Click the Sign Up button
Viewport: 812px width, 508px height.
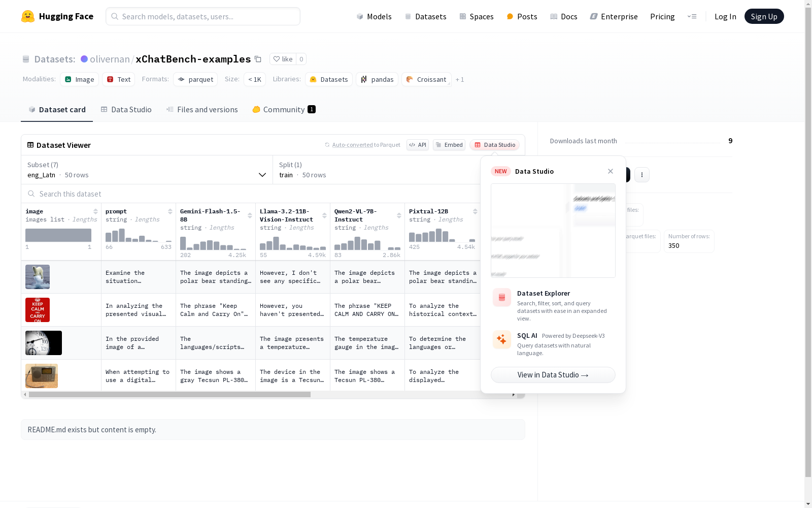pyautogui.click(x=764, y=16)
